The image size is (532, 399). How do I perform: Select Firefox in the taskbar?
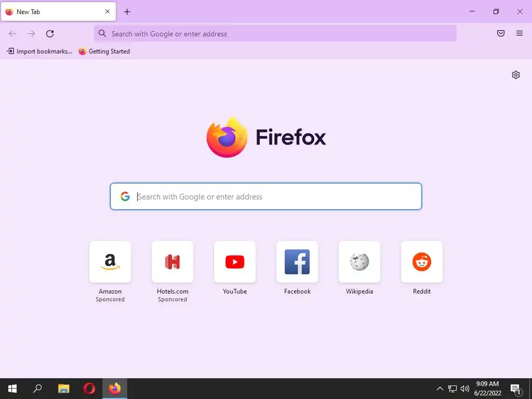[115, 389]
